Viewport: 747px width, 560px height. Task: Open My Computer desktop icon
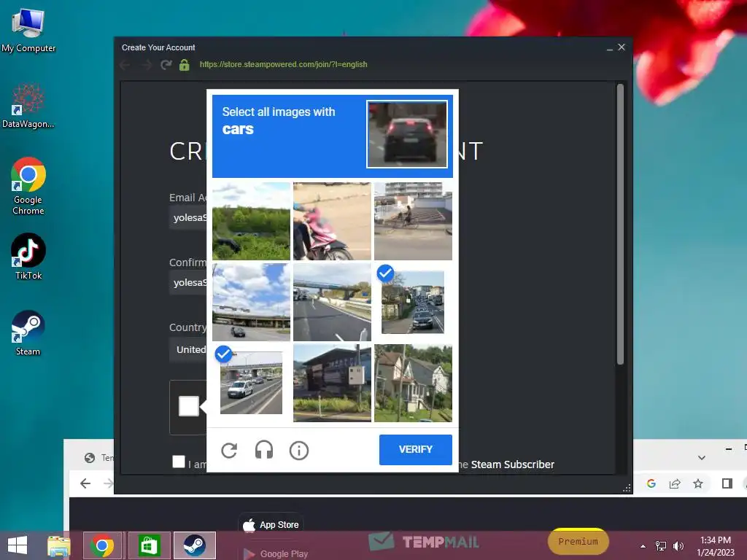(x=28, y=30)
